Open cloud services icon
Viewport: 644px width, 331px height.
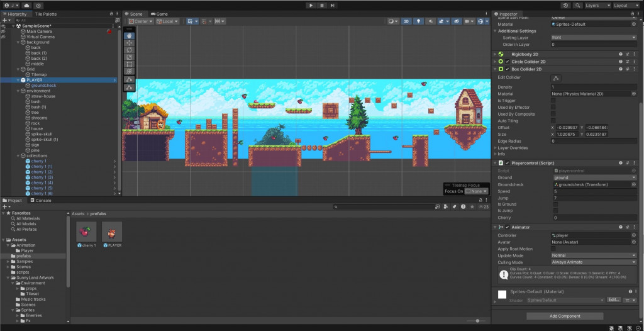click(x=26, y=5)
